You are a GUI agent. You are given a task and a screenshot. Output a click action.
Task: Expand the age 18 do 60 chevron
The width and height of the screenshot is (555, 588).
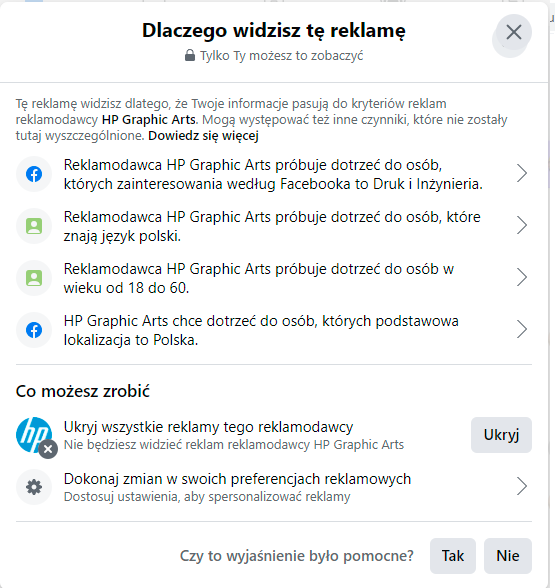point(522,278)
